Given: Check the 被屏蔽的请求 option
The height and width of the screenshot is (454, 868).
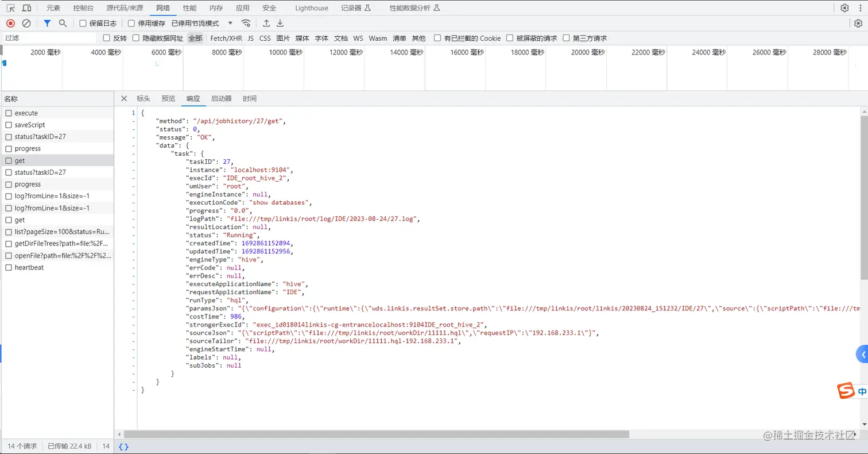Looking at the screenshot, I should (x=510, y=38).
